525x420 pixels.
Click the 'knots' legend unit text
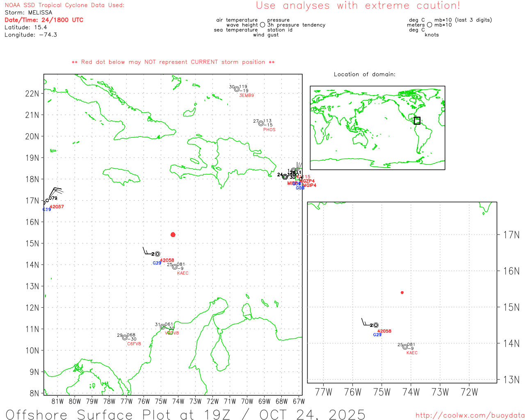pyautogui.click(x=432, y=35)
